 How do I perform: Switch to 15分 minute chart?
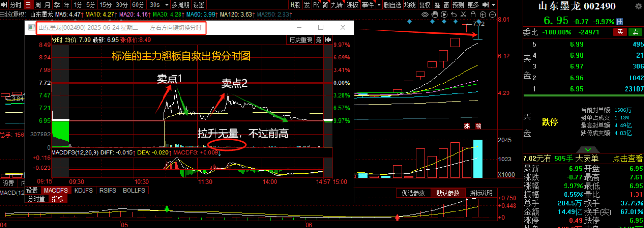coord(106,5)
